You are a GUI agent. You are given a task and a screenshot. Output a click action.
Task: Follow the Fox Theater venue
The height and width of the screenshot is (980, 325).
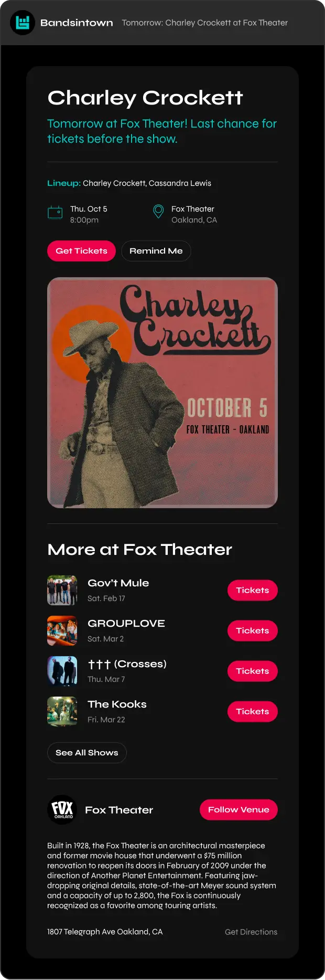click(x=239, y=809)
